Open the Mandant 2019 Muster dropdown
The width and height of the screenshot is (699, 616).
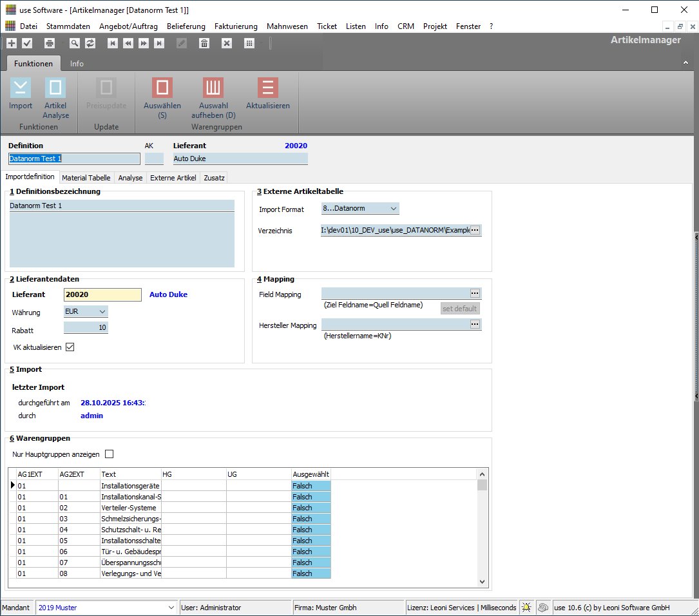171,608
